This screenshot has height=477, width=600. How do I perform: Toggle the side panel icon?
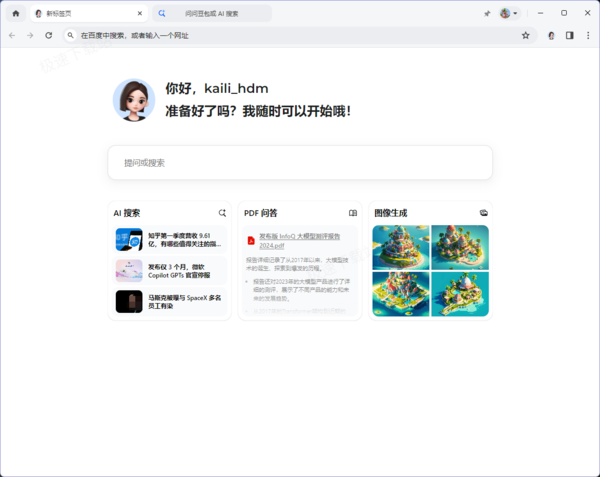click(570, 36)
